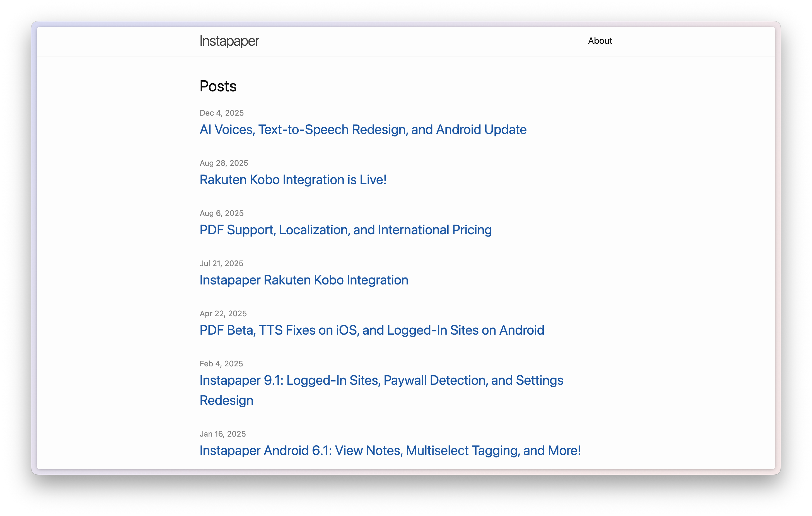Open Rakuten Kobo Integration is Live! post
812x516 pixels.
pyautogui.click(x=293, y=180)
